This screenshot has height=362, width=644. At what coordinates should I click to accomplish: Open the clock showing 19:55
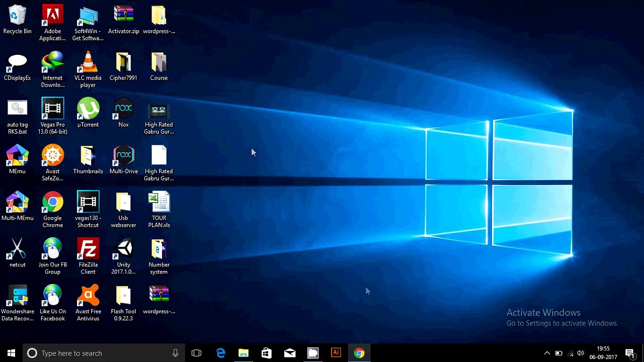pyautogui.click(x=603, y=353)
